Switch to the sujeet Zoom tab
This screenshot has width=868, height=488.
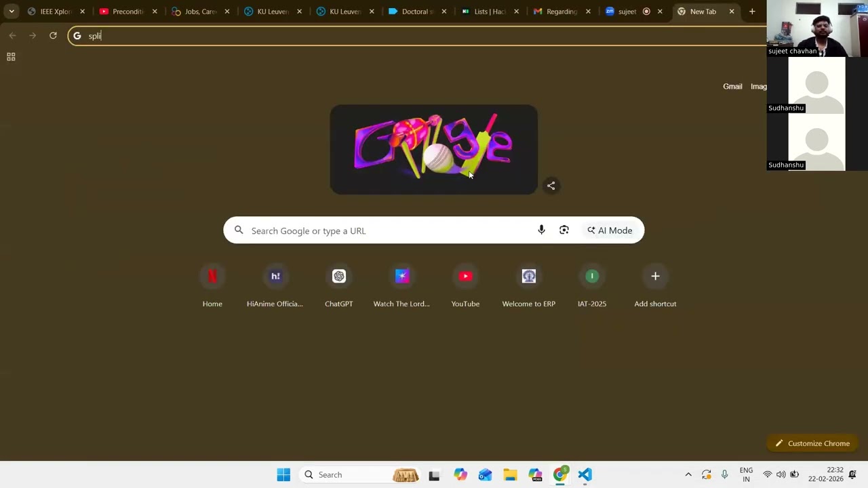click(x=627, y=12)
